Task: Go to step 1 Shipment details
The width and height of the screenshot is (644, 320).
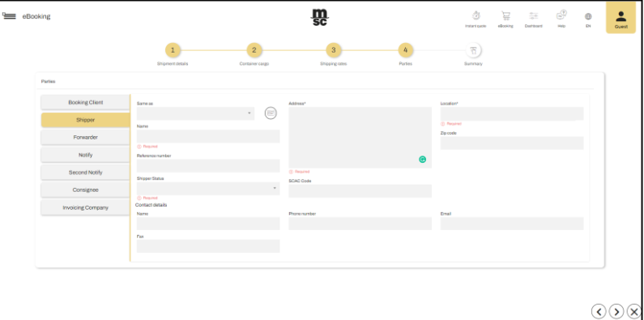Action: (x=173, y=50)
